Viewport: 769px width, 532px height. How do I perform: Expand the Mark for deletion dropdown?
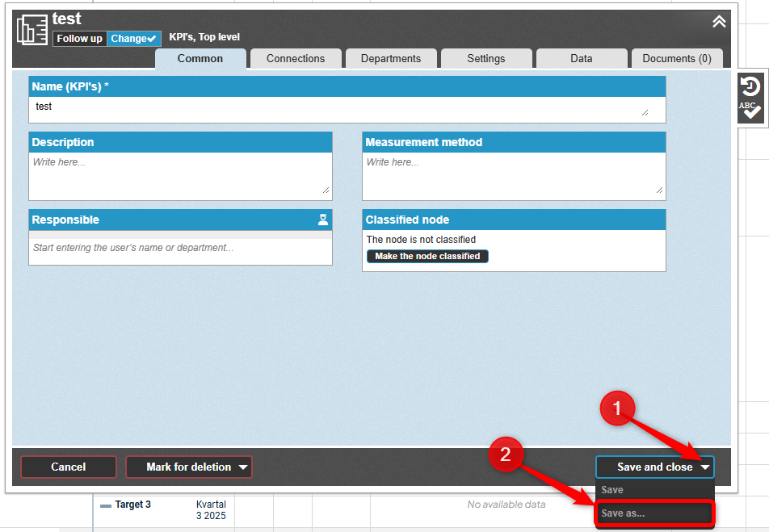243,467
